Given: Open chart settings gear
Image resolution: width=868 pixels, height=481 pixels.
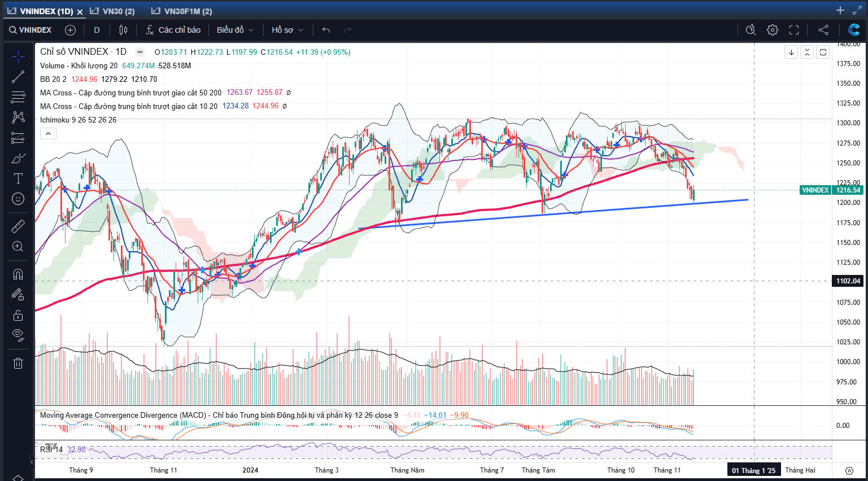Looking at the screenshot, I should tap(773, 30).
